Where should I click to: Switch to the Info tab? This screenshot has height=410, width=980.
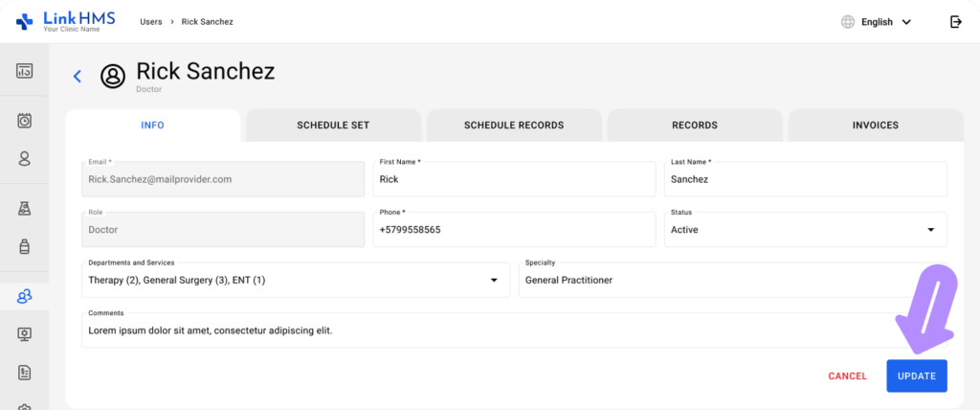pyautogui.click(x=152, y=125)
